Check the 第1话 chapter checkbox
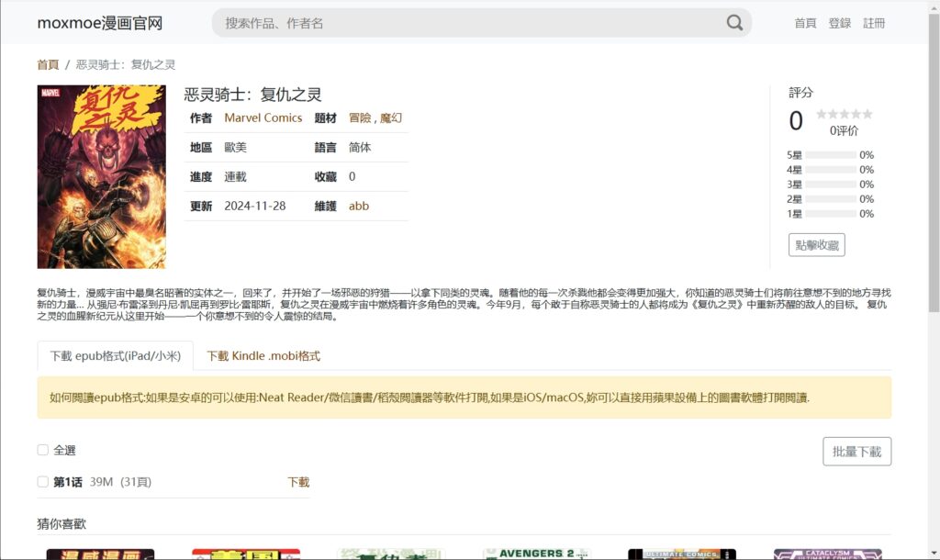Image resolution: width=940 pixels, height=560 pixels. (42, 481)
